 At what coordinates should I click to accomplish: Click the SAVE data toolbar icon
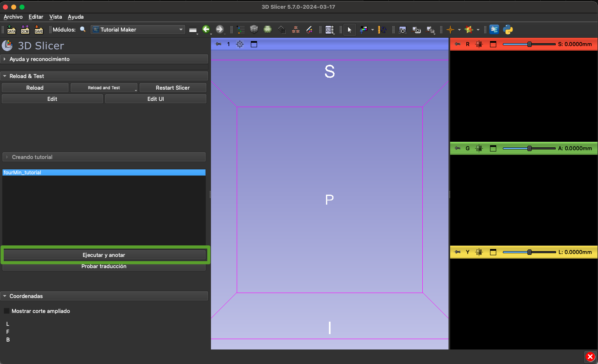[39, 29]
